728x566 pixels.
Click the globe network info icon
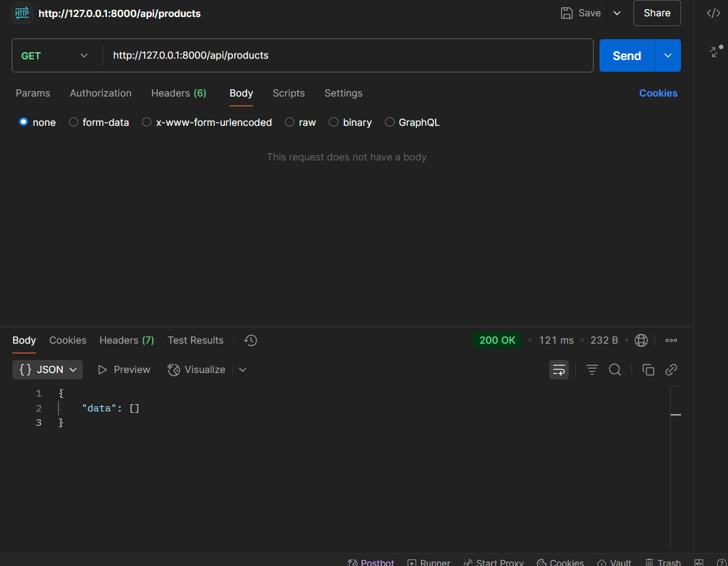pos(641,340)
